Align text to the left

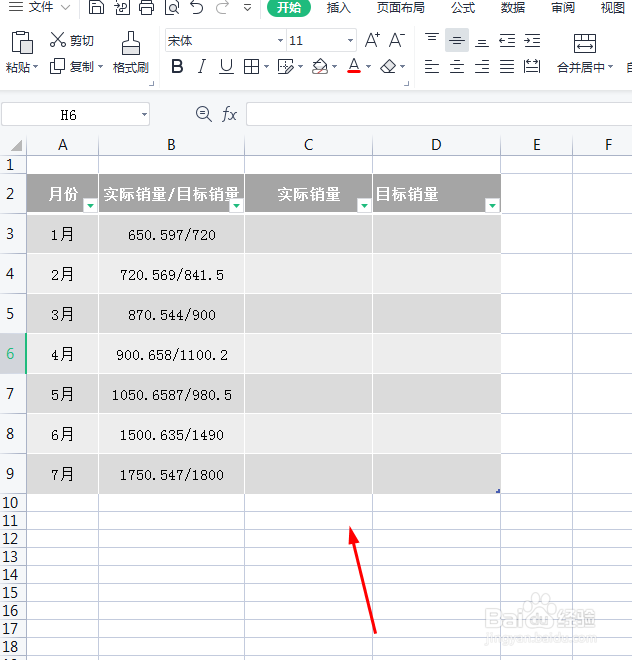click(432, 67)
